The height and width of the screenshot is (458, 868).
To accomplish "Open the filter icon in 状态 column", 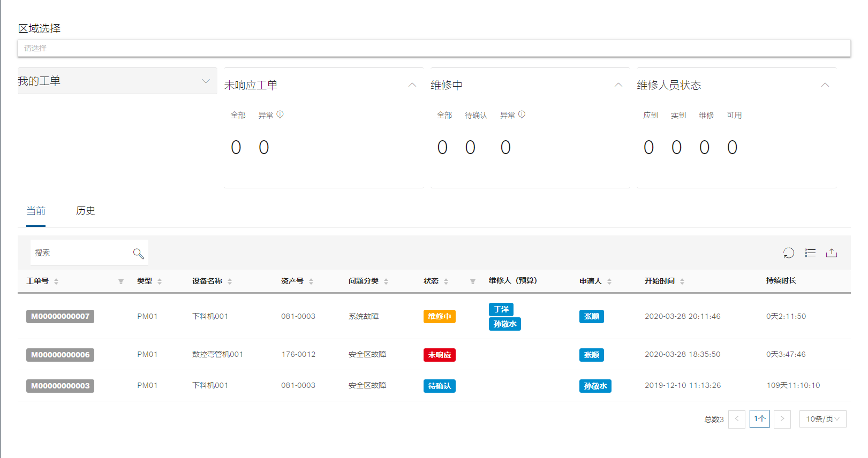I will tap(473, 281).
